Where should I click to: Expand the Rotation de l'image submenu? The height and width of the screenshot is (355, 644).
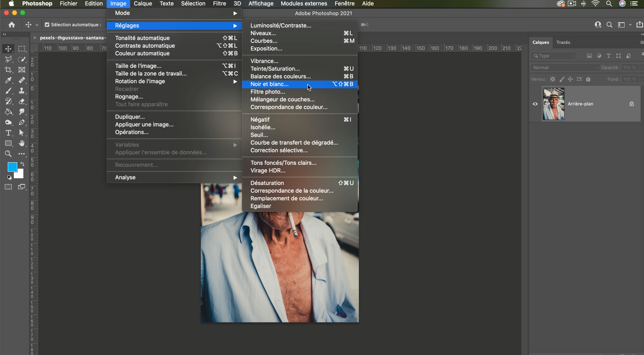click(x=175, y=81)
